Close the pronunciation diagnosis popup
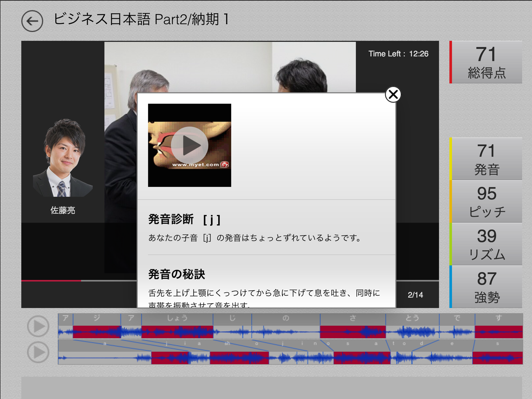Viewport: 532px width, 399px height. coord(393,94)
